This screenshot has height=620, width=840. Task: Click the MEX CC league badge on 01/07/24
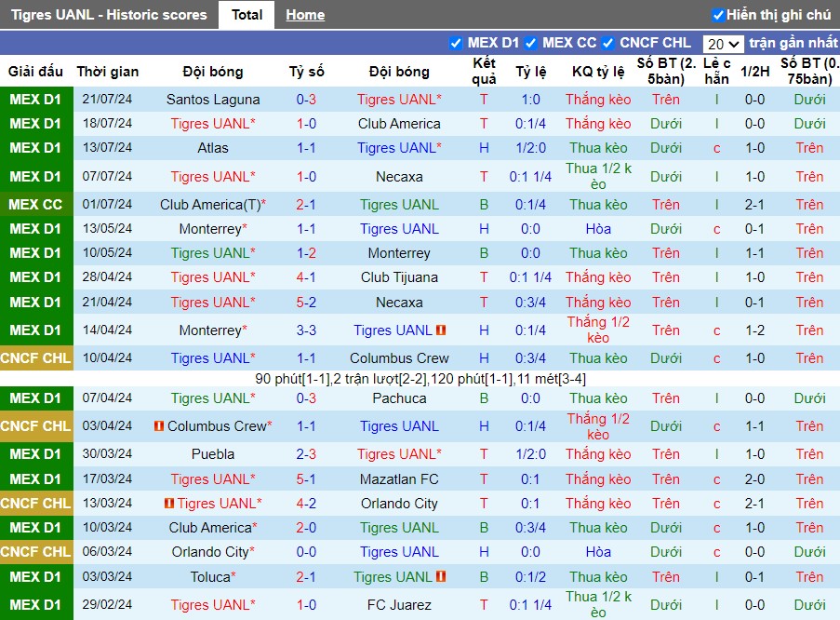(x=35, y=205)
